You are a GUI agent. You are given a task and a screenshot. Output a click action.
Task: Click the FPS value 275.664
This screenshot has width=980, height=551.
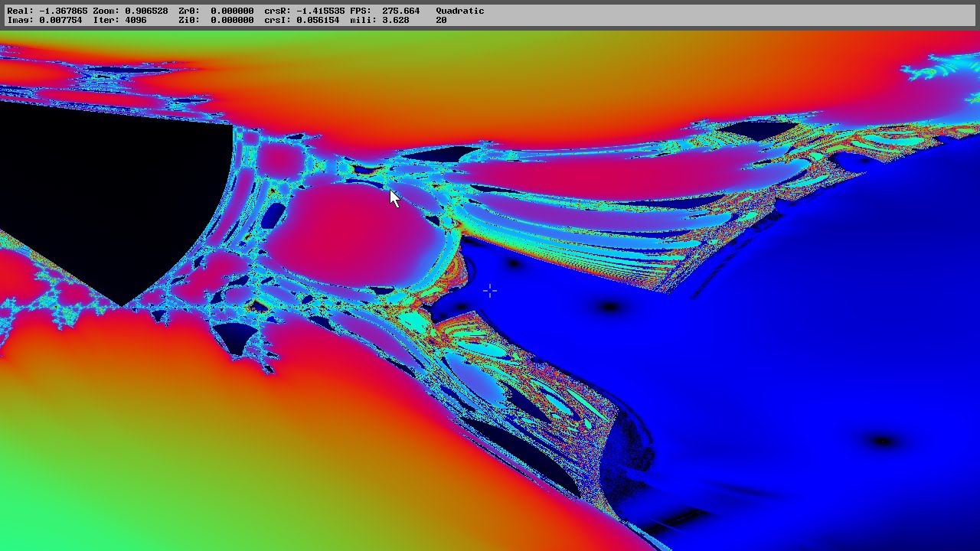click(400, 11)
